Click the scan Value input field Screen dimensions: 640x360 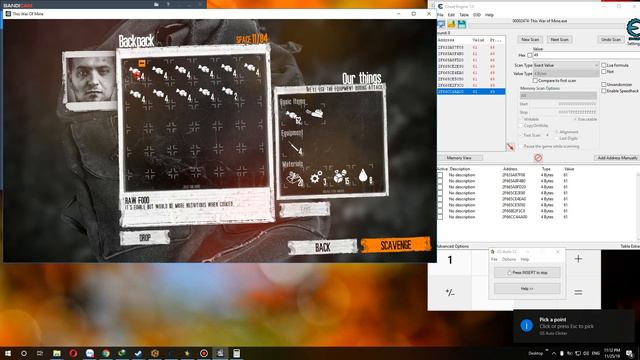point(586,55)
